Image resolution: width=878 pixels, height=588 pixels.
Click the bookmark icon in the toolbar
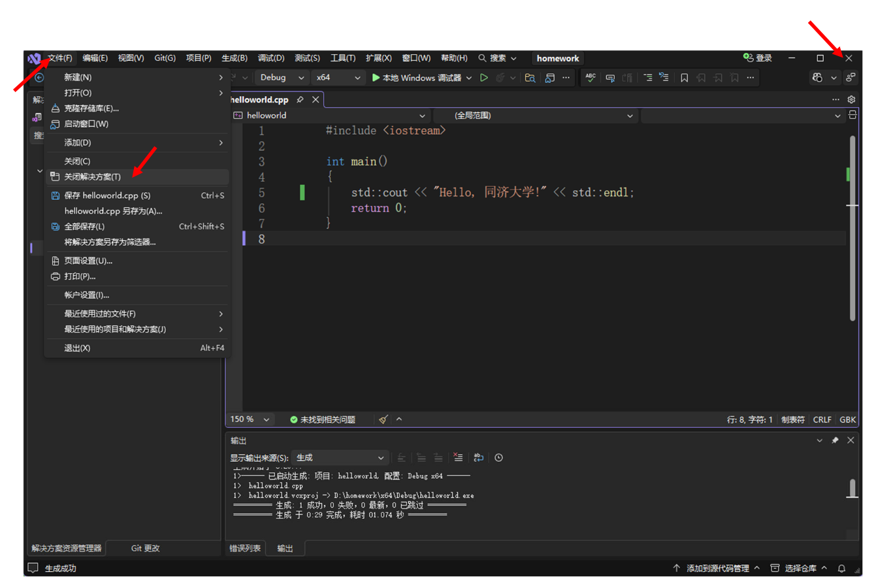(684, 78)
